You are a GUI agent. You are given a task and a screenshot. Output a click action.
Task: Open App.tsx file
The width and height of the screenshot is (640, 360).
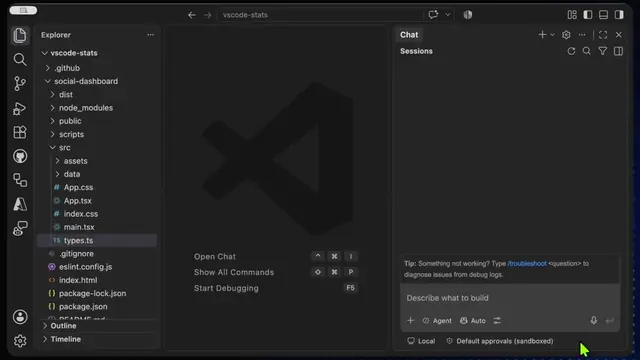[x=73, y=201]
